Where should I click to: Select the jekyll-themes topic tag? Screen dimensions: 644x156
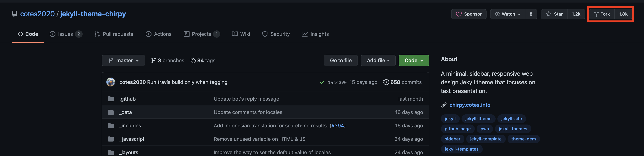pyautogui.click(x=513, y=129)
